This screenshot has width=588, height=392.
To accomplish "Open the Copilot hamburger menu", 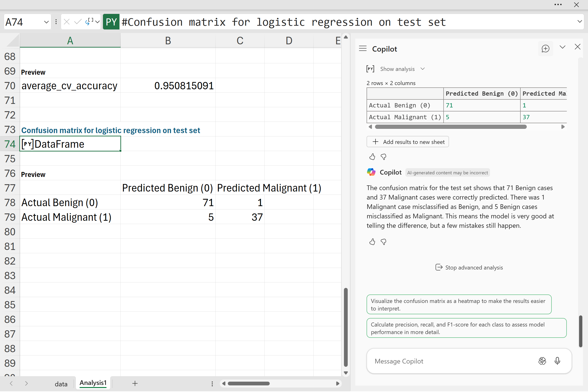I will 363,49.
